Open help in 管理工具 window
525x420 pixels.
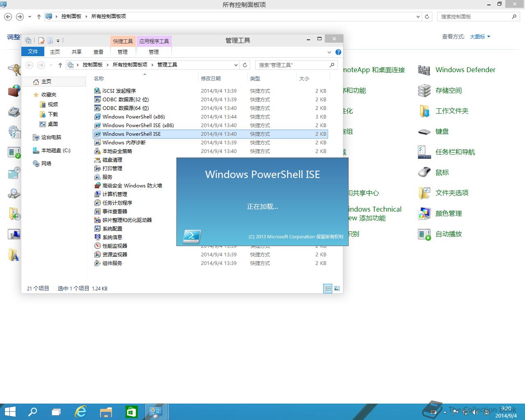pos(338,52)
